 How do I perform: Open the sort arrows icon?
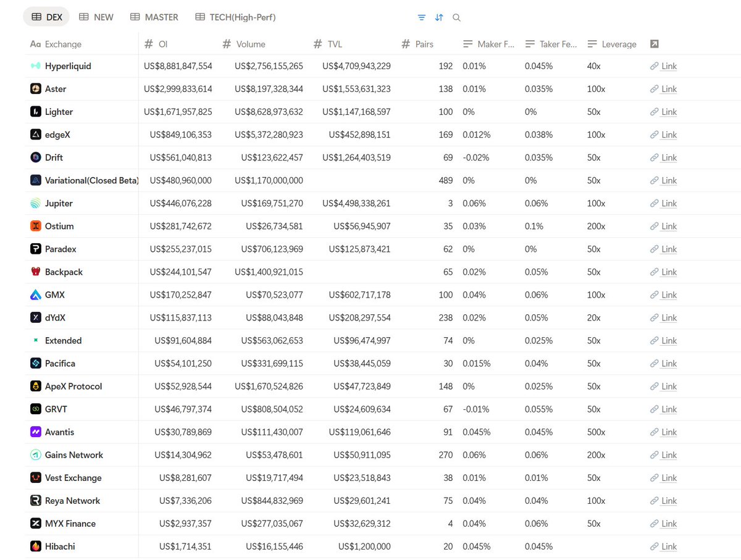(439, 17)
